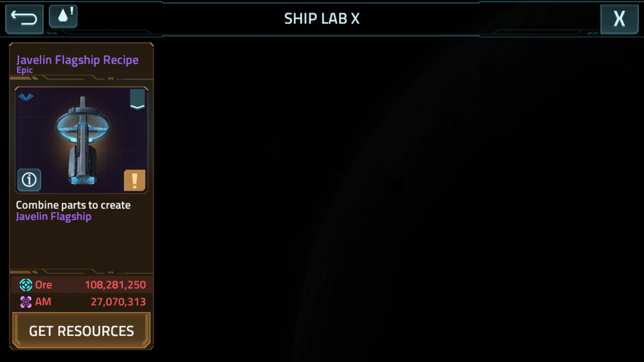Open the info icon on the ship card

pos(29,180)
